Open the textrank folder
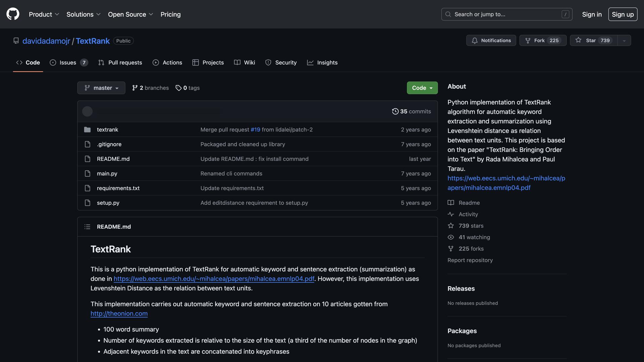Screen dimensions: 644x362 [x=107, y=130]
